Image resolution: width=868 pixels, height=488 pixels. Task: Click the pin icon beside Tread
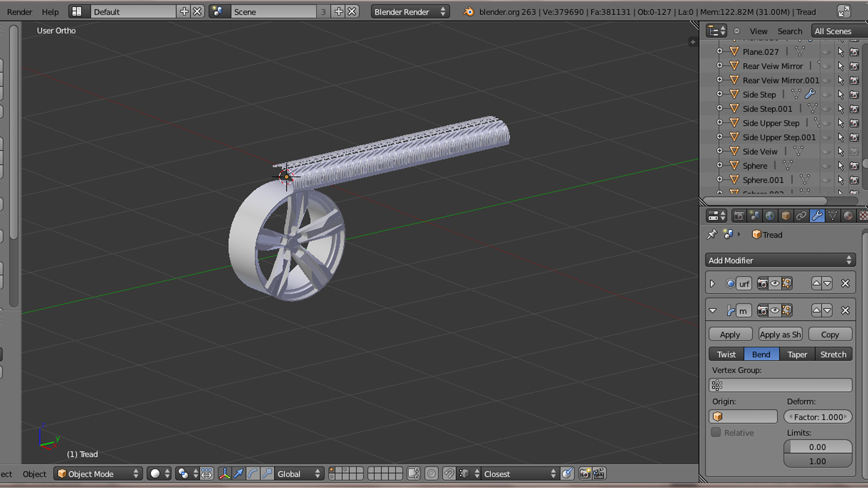coord(712,234)
